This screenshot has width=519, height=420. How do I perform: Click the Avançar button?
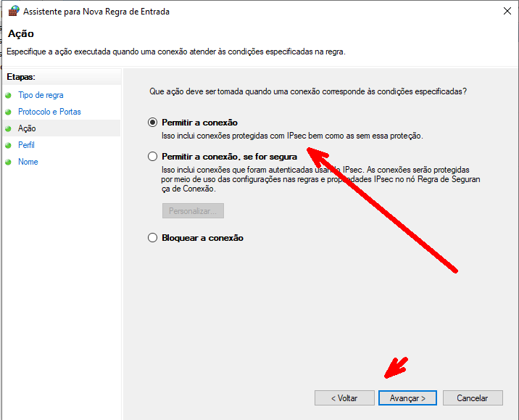(407, 398)
